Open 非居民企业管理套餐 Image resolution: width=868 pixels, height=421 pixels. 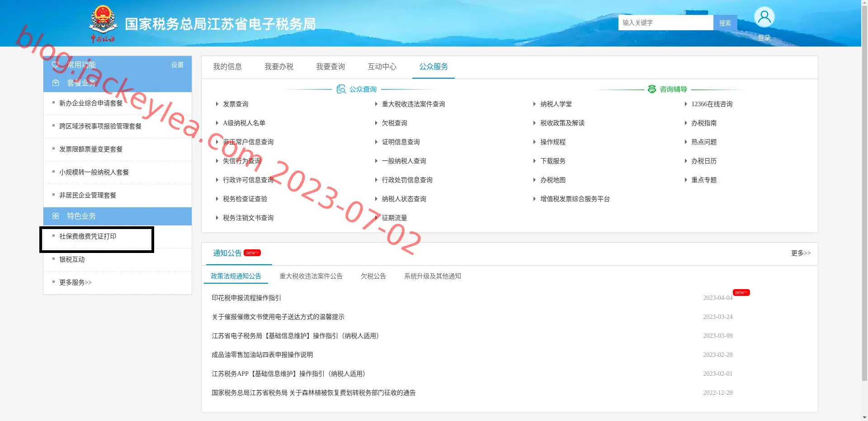click(x=88, y=195)
